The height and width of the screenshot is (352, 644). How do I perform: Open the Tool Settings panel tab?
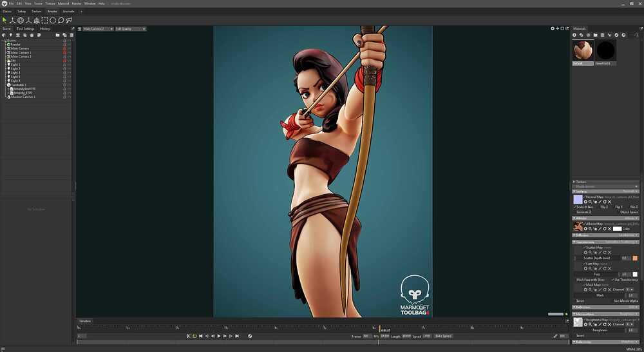26,29
